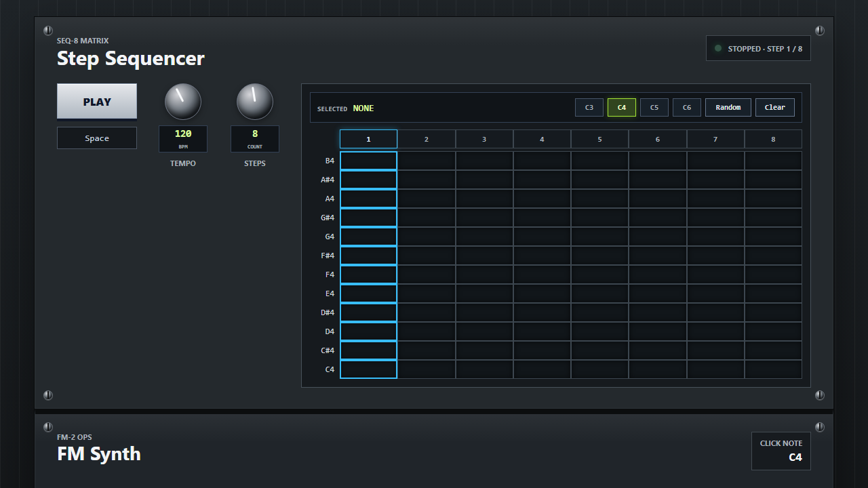Click the STOPPED · STEP 1 / 8 status indicator
This screenshot has height=488, width=868.
coord(758,48)
